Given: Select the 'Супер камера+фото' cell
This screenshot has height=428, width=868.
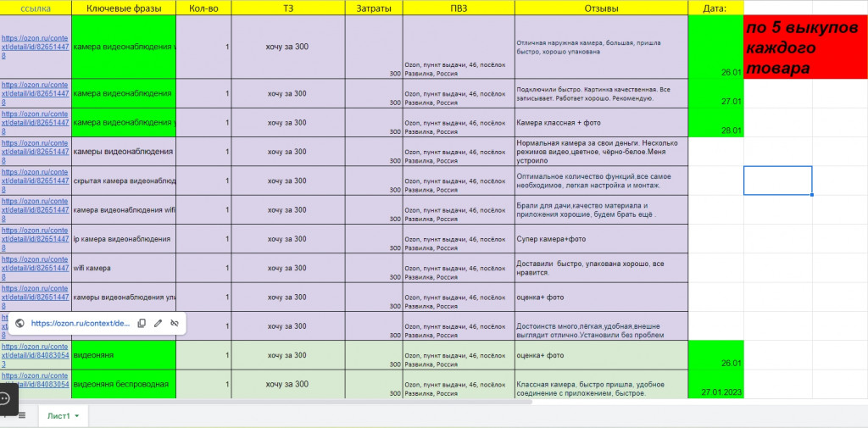Looking at the screenshot, I should coord(601,239).
